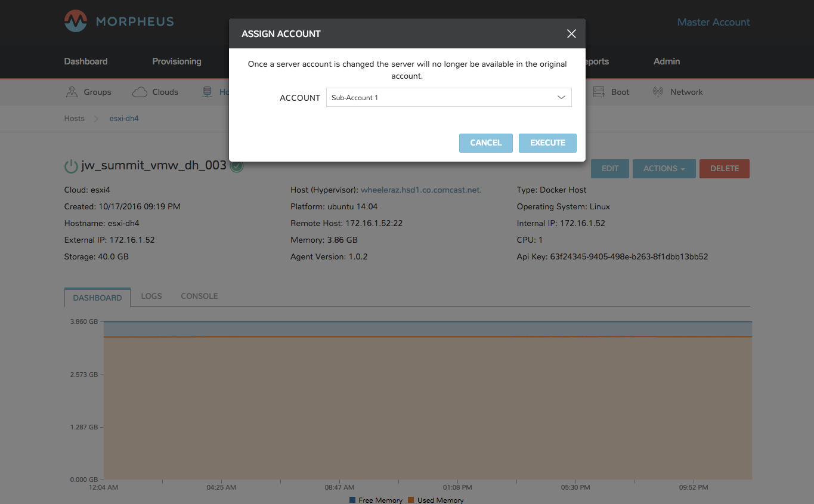
Task: Open Network using the wireless icon
Action: (658, 91)
